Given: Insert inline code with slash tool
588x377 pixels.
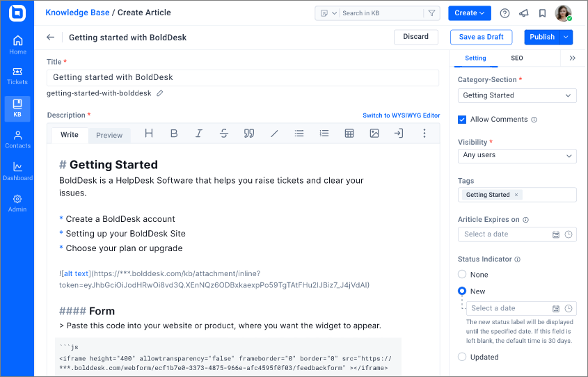Looking at the screenshot, I should coord(274,134).
